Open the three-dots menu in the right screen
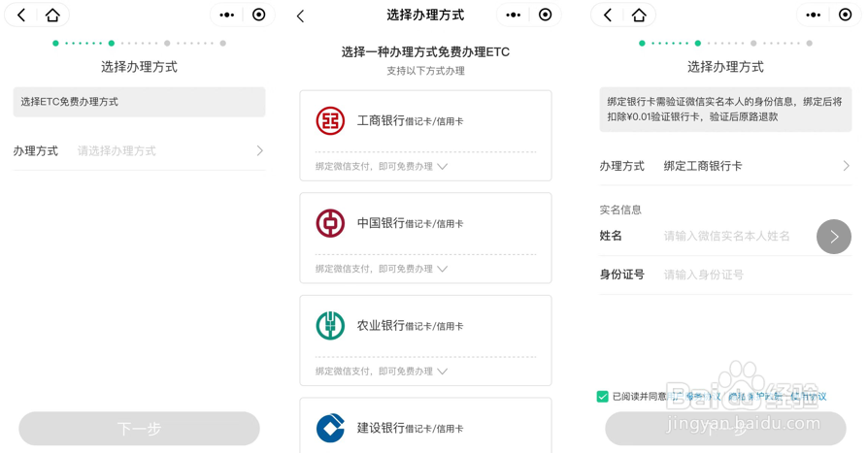This screenshot has height=453, width=868. [814, 15]
